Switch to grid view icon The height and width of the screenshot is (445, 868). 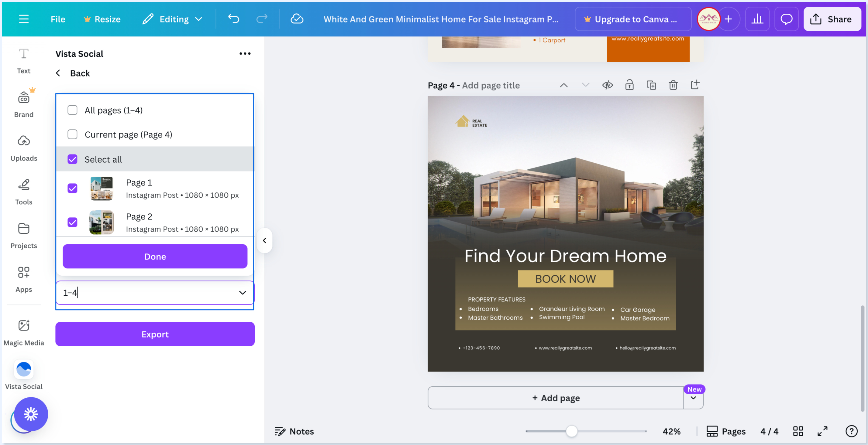[x=797, y=431]
